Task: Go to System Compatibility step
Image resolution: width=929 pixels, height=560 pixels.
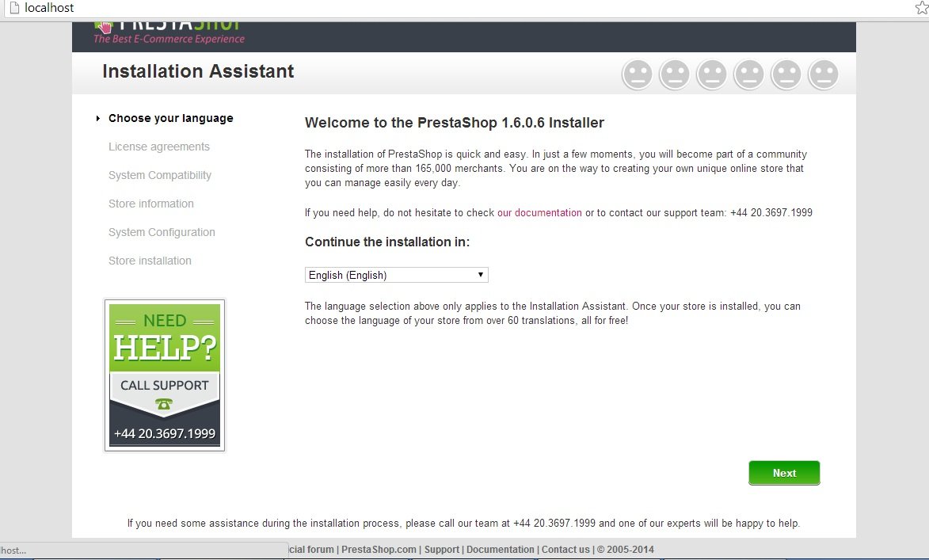Action: point(160,175)
